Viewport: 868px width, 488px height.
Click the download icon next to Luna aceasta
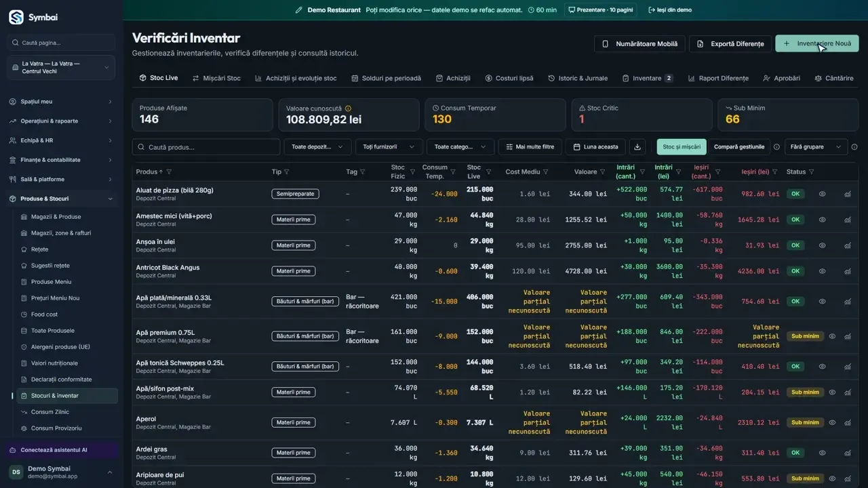(637, 147)
